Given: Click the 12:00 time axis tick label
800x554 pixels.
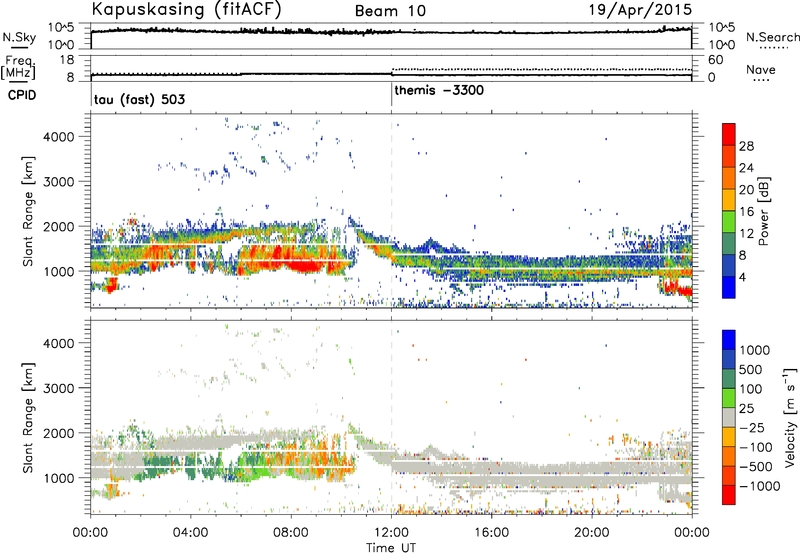Looking at the screenshot, I should click(x=391, y=533).
